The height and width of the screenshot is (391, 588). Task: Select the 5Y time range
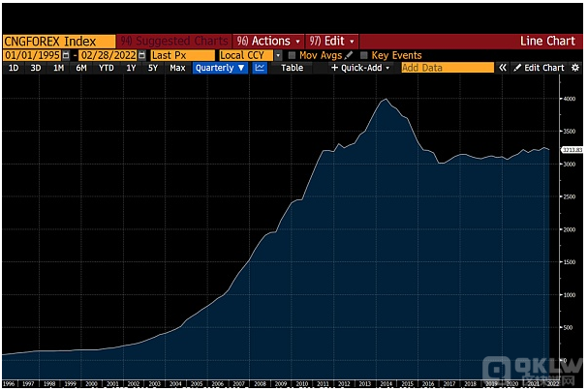(x=153, y=69)
